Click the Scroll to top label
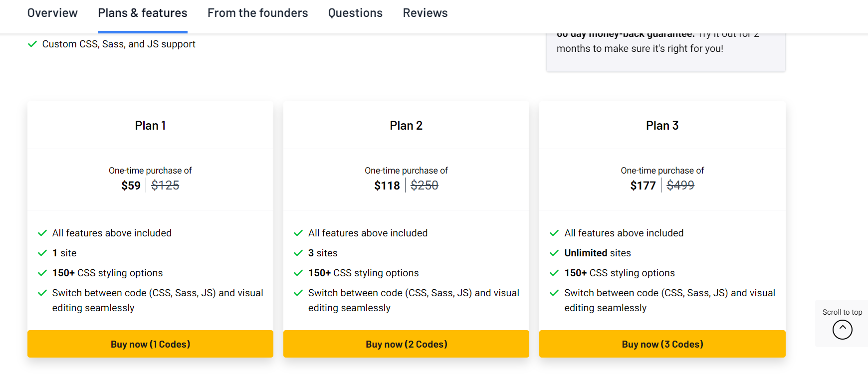This screenshot has height=383, width=868. (842, 312)
